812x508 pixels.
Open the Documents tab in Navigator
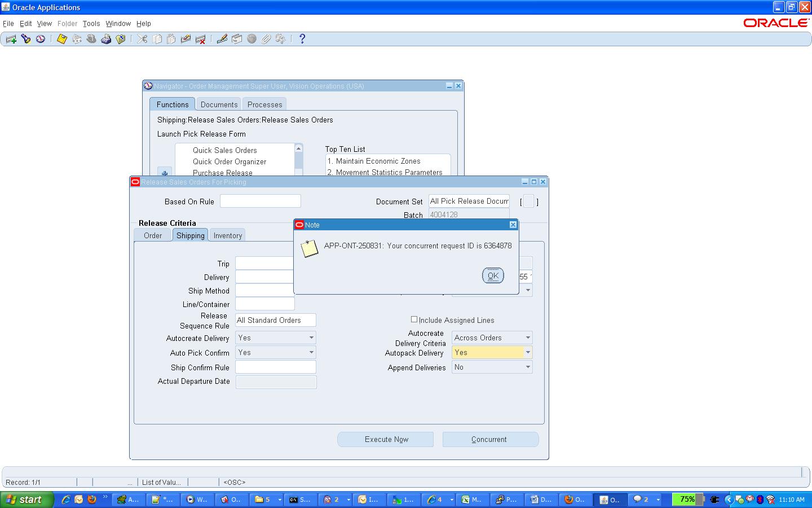pos(219,104)
